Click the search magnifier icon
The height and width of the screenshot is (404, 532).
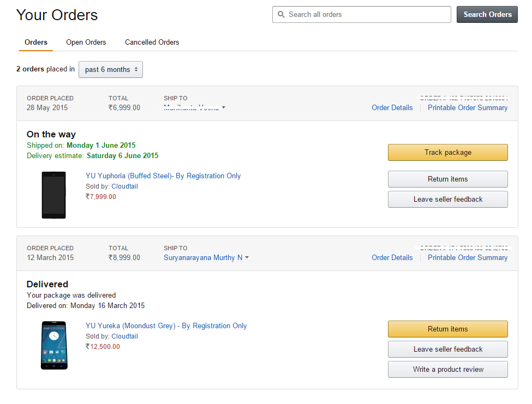281,15
